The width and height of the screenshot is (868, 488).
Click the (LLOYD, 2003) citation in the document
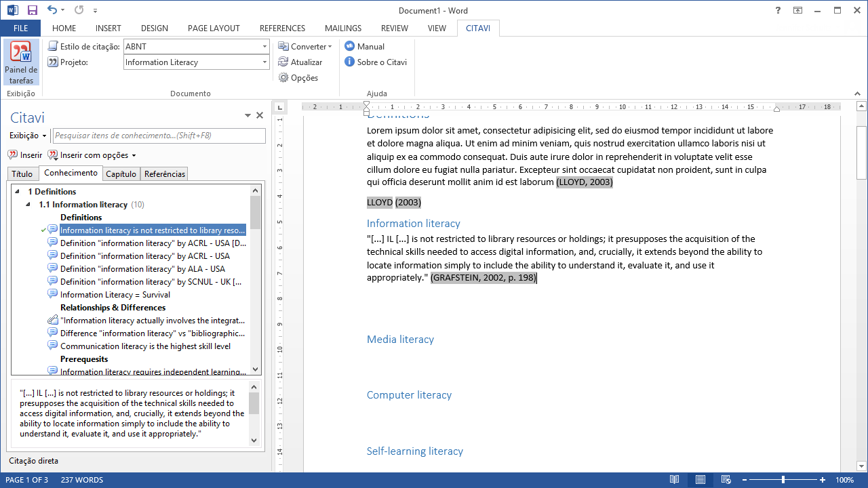(585, 182)
